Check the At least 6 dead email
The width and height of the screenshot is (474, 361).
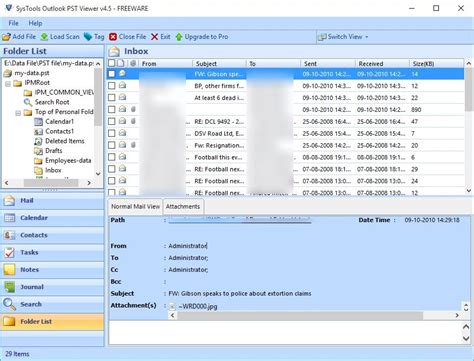click(112, 98)
